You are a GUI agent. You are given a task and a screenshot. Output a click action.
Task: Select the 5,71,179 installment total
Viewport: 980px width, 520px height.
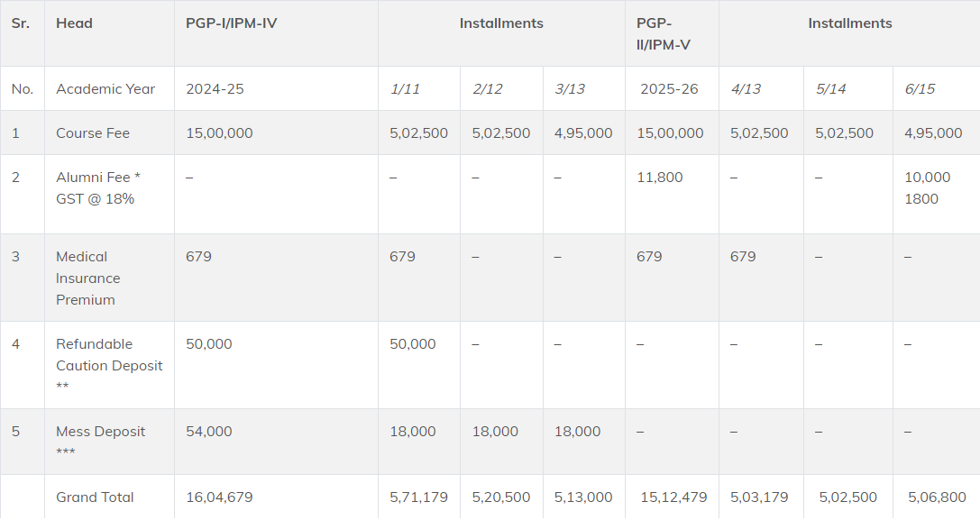(418, 497)
